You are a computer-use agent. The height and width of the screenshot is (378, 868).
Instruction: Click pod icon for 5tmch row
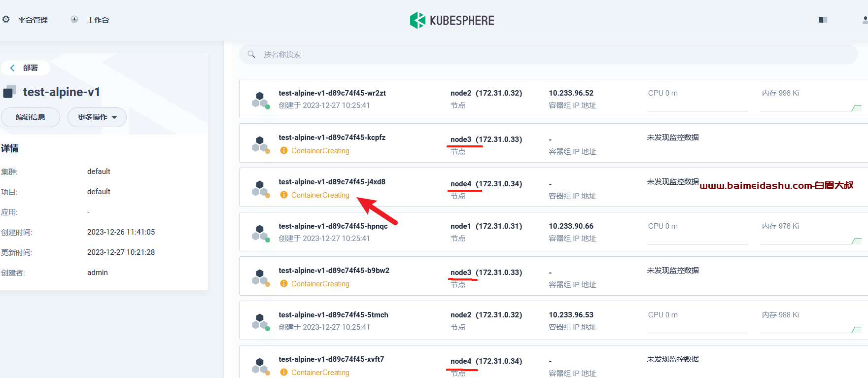260,322
